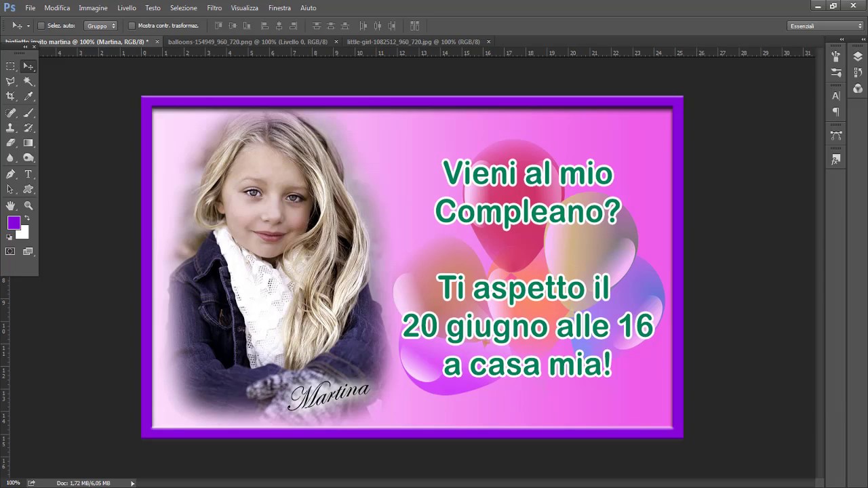Viewport: 868px width, 488px height.
Task: Open the white background color picker
Action: pos(24,234)
